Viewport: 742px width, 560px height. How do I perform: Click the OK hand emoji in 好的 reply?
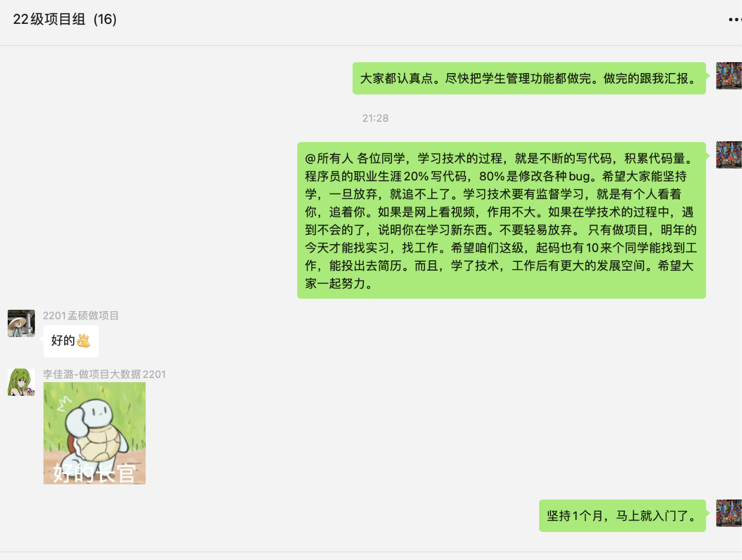pyautogui.click(x=84, y=341)
